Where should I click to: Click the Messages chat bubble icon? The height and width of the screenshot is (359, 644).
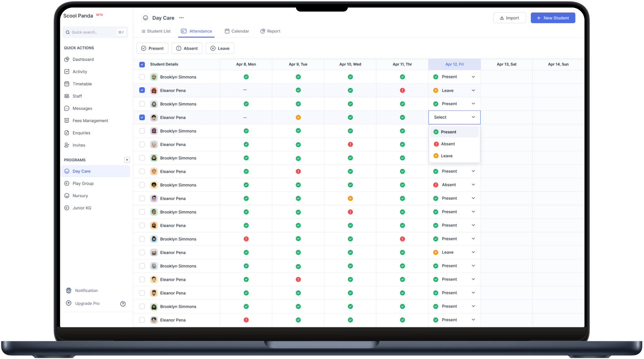pos(67,108)
